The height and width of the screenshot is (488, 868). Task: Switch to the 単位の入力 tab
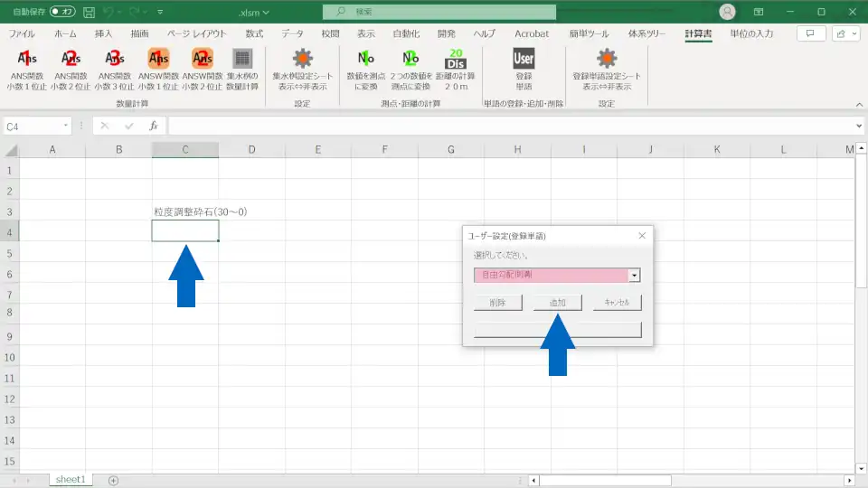pos(751,33)
